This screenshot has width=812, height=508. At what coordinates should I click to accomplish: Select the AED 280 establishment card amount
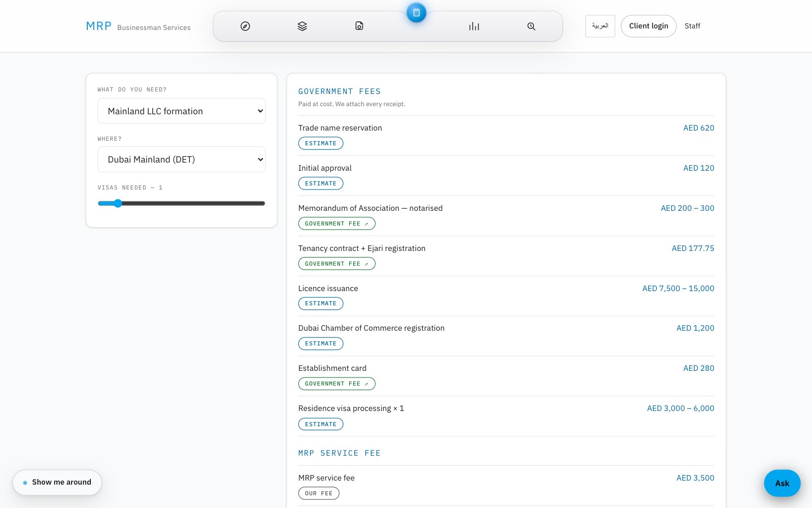(698, 368)
